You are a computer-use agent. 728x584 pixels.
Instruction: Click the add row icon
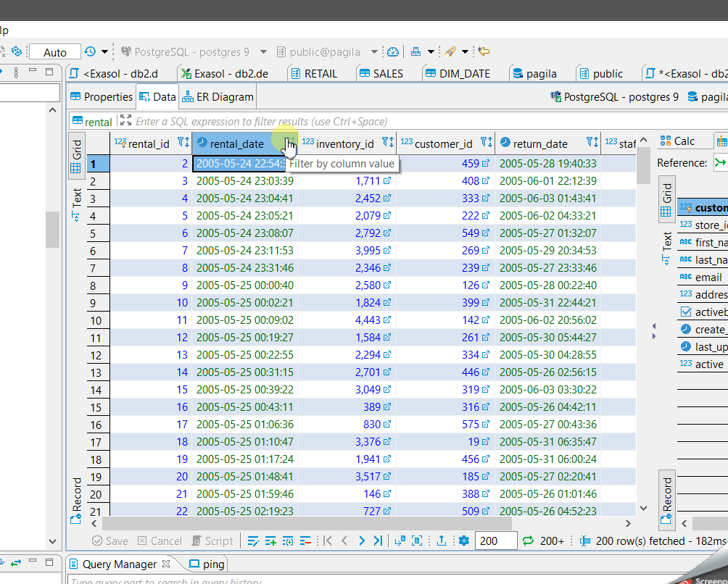(x=270, y=541)
